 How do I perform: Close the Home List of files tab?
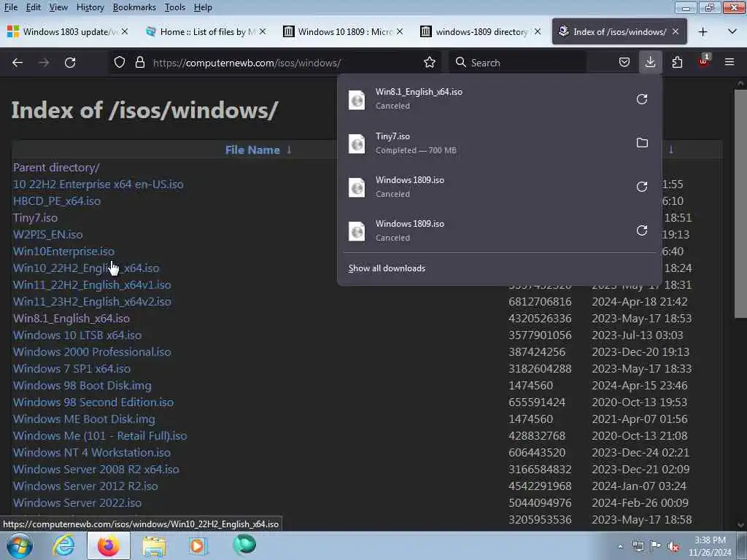pyautogui.click(x=263, y=31)
